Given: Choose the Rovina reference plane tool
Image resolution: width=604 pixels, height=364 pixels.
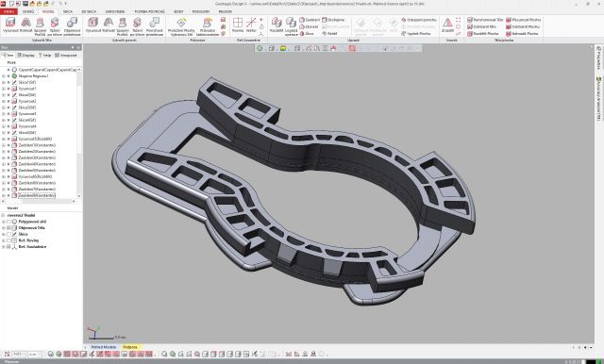Looking at the screenshot, I should [x=238, y=25].
